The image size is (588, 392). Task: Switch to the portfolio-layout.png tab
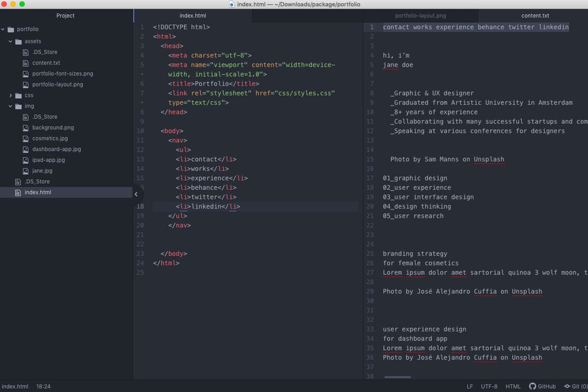click(420, 16)
